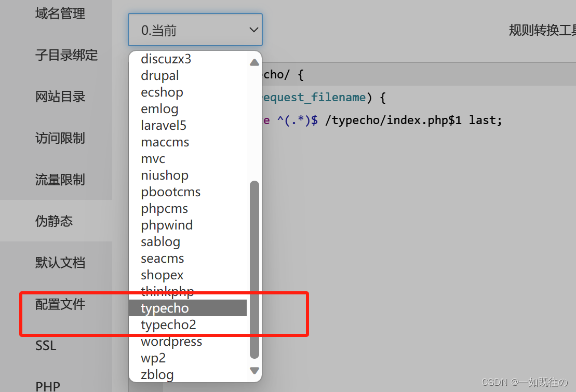This screenshot has width=576, height=392.
Task: Select zblog at the bottom of the list
Action: [157, 374]
